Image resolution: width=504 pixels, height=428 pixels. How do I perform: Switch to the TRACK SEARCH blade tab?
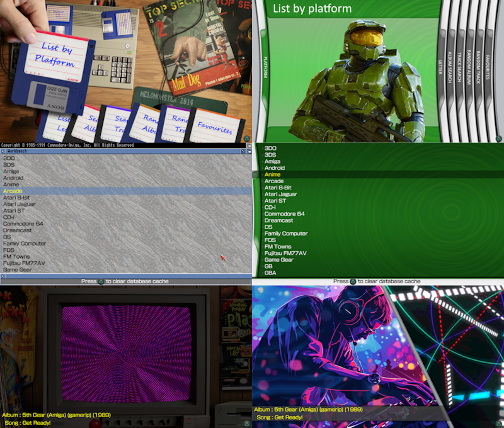pyautogui.click(x=459, y=67)
